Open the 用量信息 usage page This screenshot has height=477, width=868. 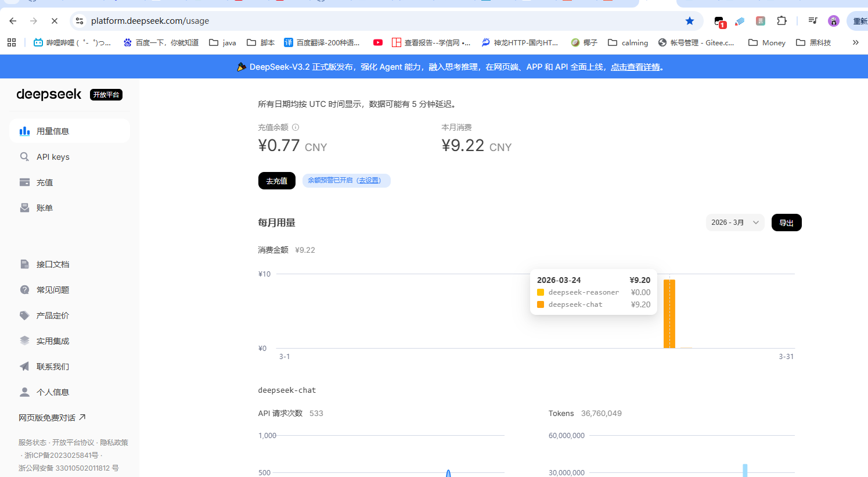click(70, 131)
